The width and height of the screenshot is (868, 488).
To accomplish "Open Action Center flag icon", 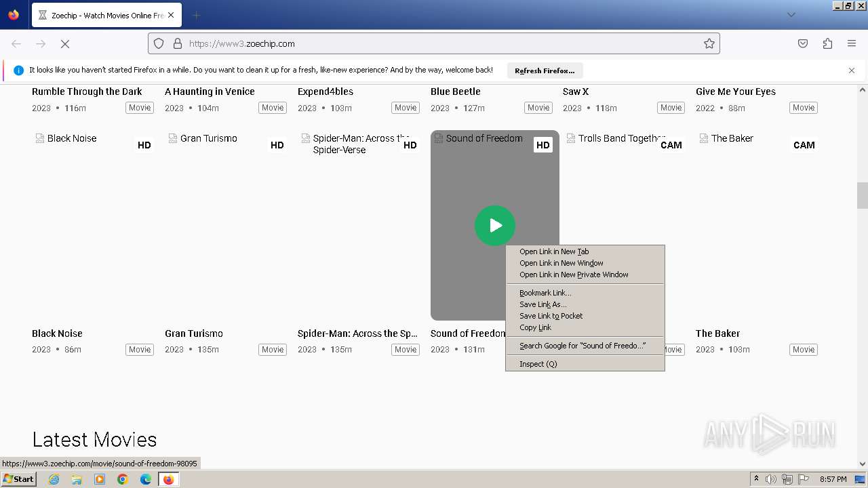I will (x=804, y=479).
